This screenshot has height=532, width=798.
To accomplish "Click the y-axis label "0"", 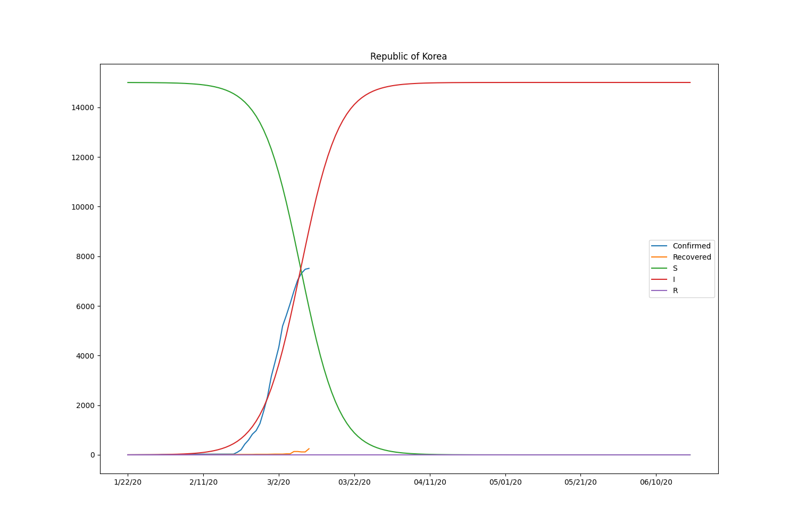I will point(93,455).
